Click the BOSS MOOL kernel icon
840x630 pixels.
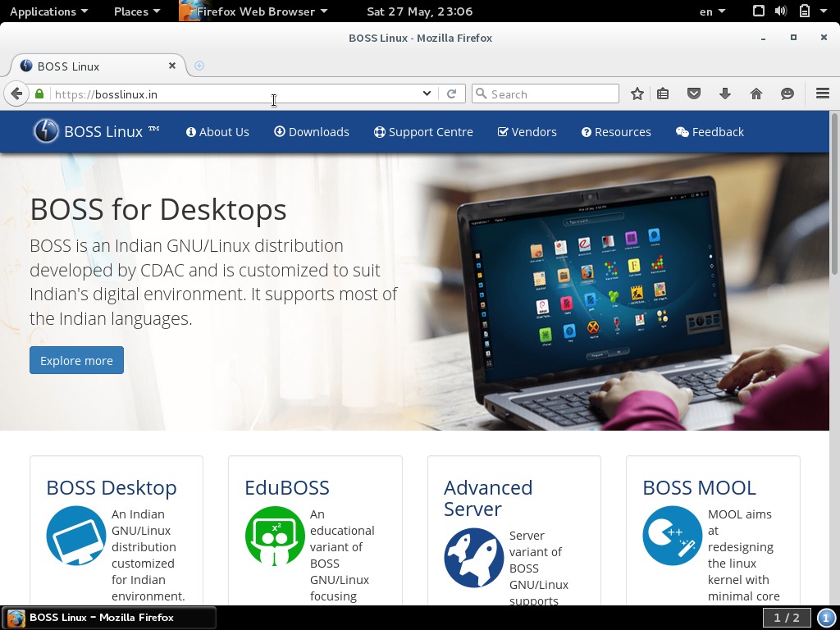[672, 536]
